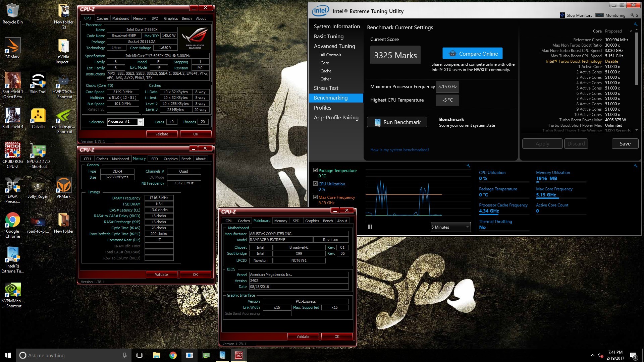
Task: Click the Stop Monitors icon in XTU
Action: [562, 15]
